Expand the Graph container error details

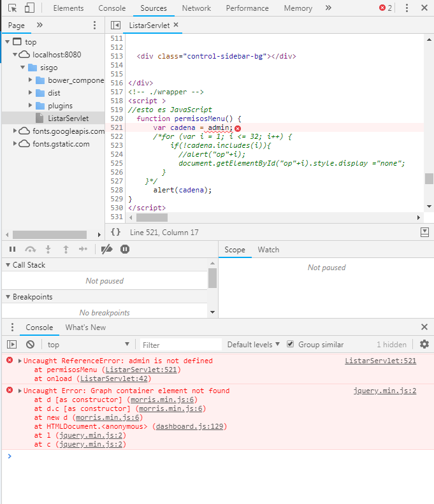[20, 391]
